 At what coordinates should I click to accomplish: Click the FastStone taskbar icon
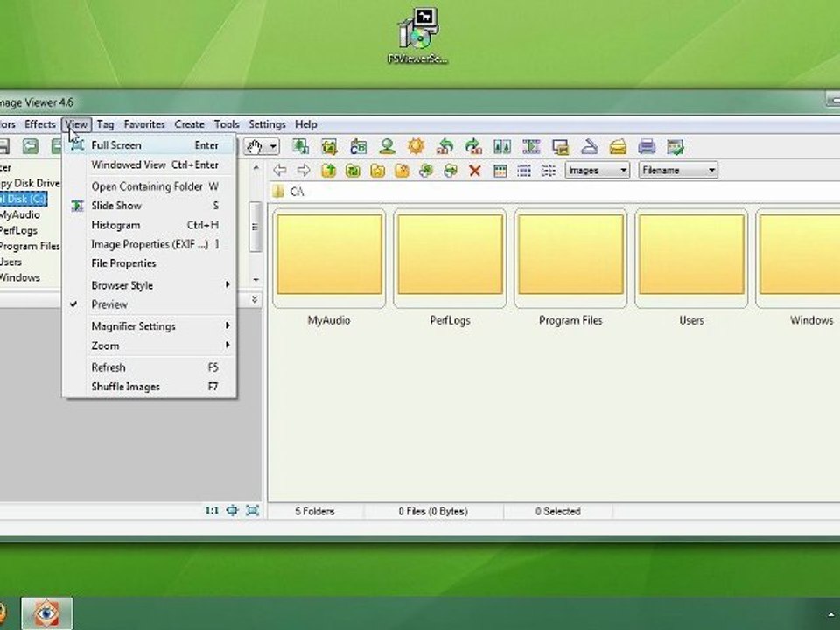[x=46, y=612]
